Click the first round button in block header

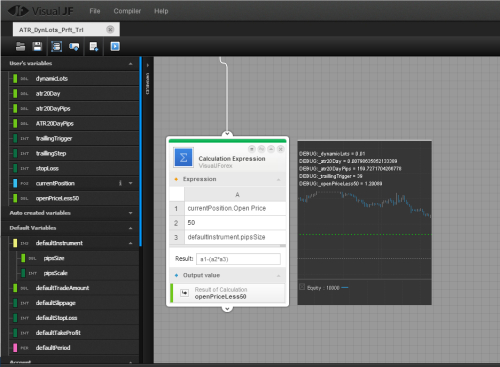(x=252, y=149)
